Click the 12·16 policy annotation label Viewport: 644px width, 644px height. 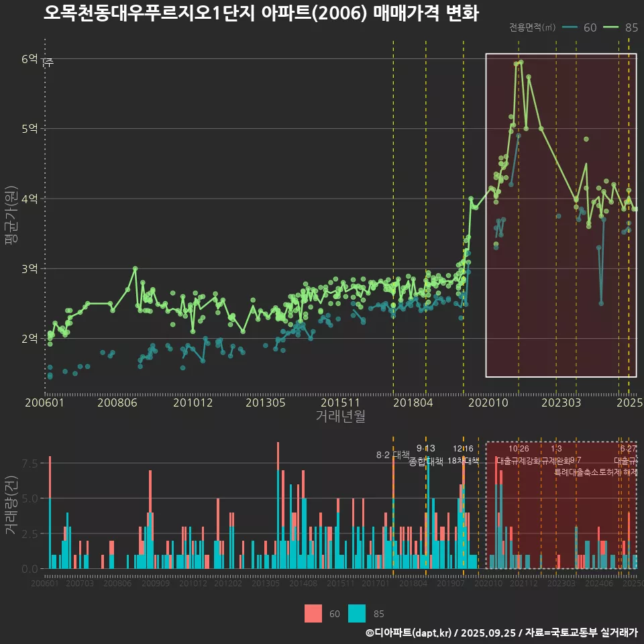click(x=463, y=455)
